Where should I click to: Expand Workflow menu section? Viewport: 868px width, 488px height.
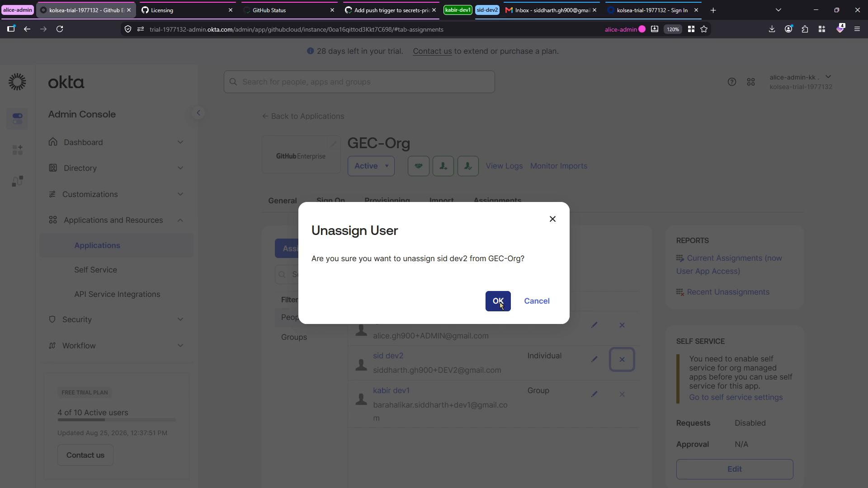tap(117, 346)
